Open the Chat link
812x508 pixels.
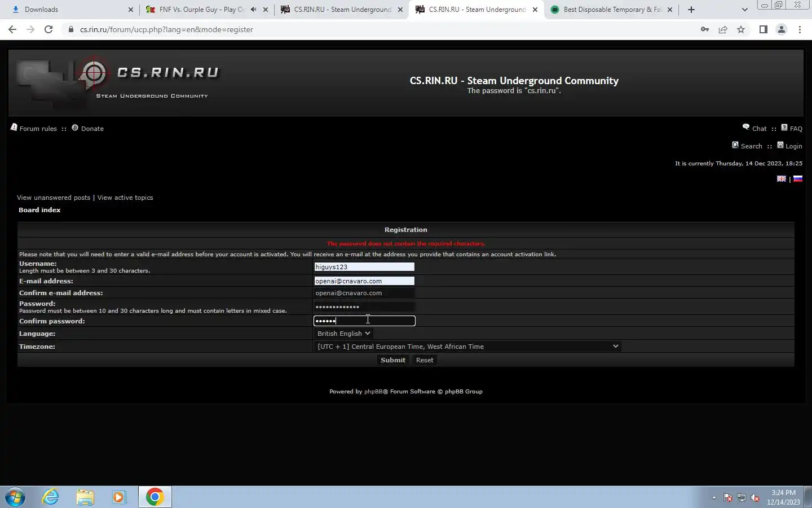760,129
